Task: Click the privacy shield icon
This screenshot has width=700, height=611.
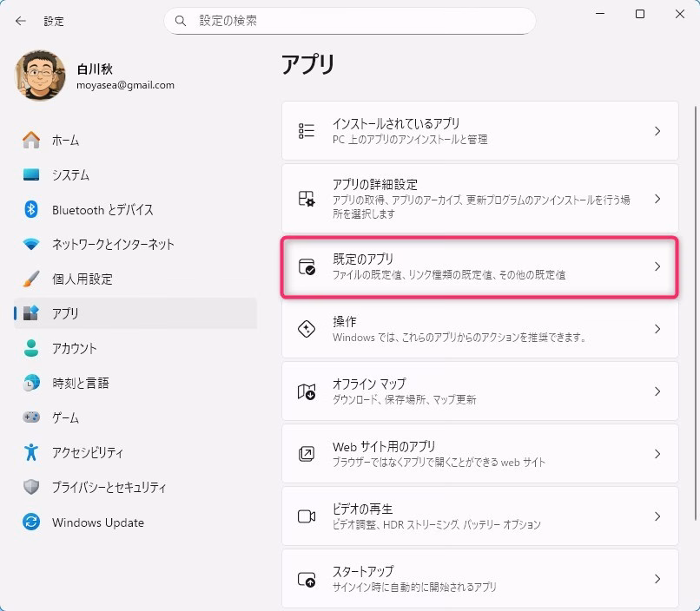Action: point(31,487)
